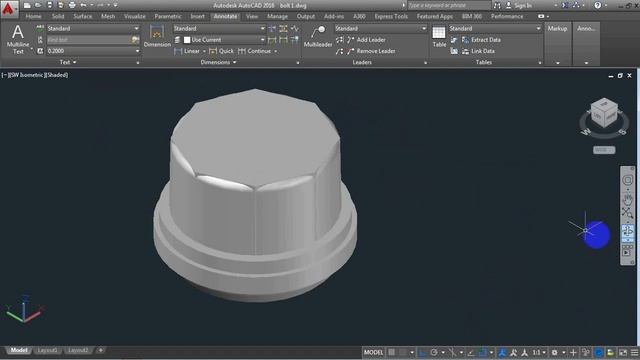Open the status bar customization menu icon

(634, 352)
